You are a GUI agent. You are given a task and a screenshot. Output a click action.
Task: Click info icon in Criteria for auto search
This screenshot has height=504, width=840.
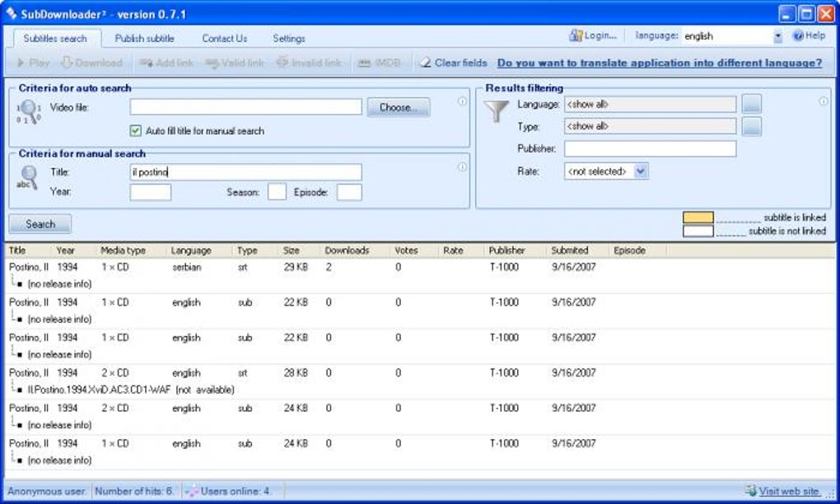coord(462,101)
